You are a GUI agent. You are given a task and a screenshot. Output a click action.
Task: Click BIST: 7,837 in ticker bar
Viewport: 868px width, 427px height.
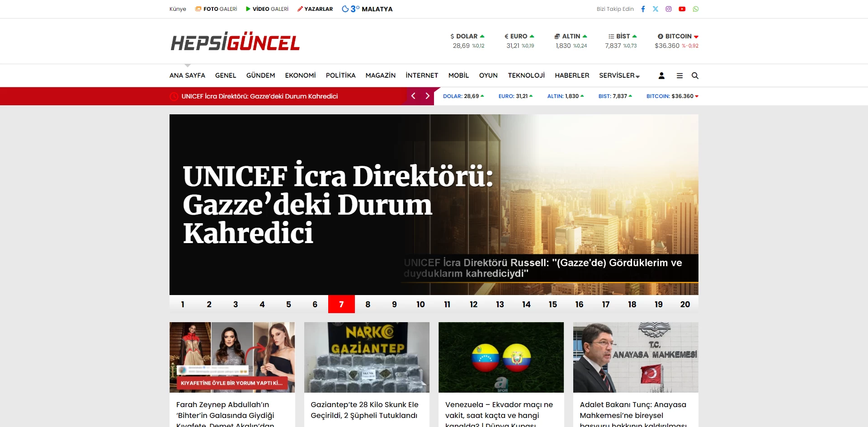[615, 96]
